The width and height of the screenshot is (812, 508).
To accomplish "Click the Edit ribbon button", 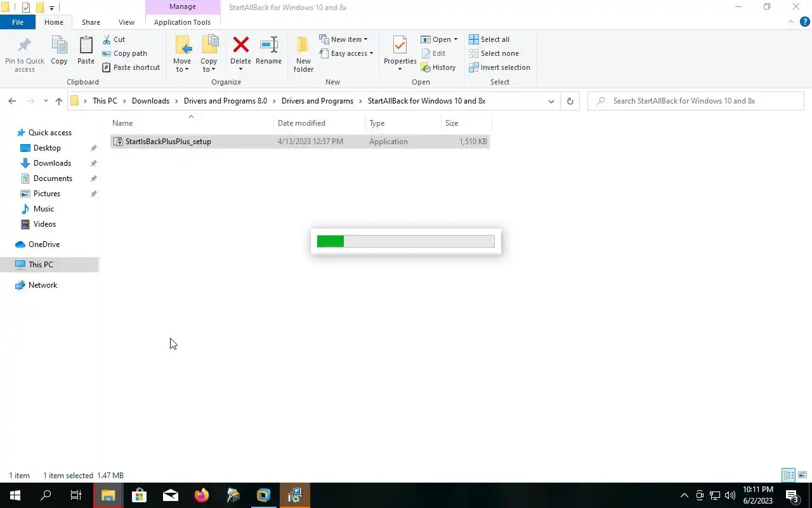I will click(x=433, y=53).
